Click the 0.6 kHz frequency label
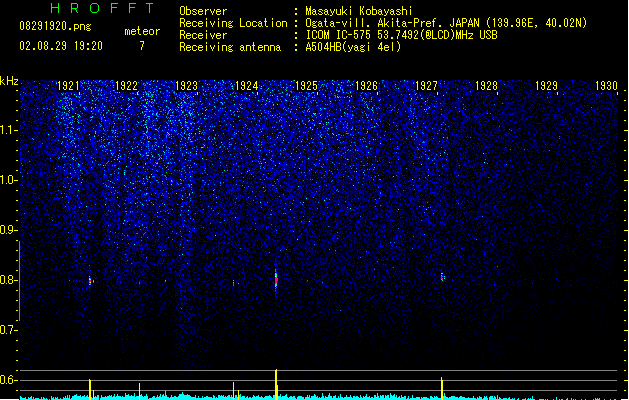 (x=8, y=380)
